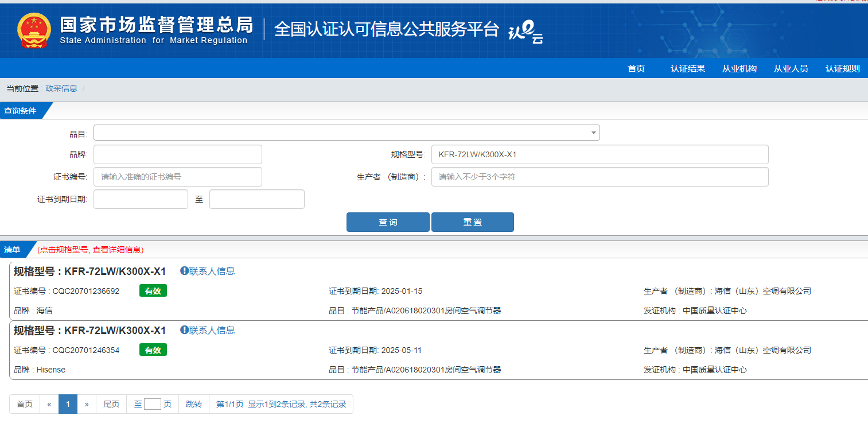Click the 认e云 logo icon
This screenshot has height=423, width=868.
tap(526, 32)
